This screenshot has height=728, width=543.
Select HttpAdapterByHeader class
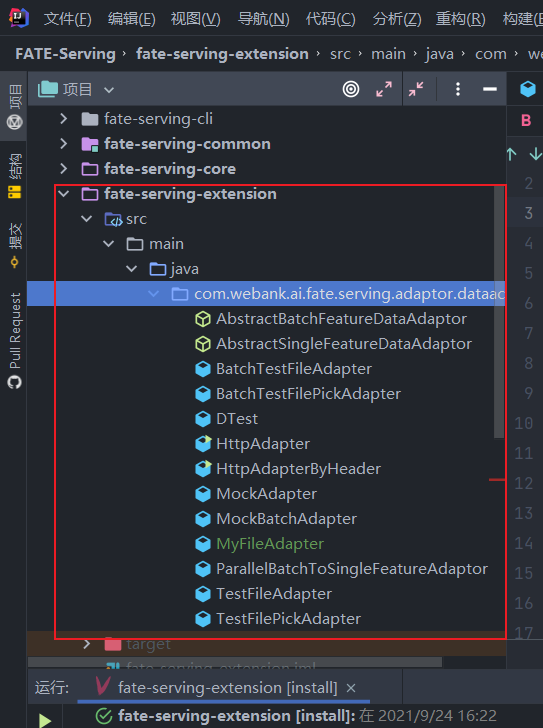point(298,468)
